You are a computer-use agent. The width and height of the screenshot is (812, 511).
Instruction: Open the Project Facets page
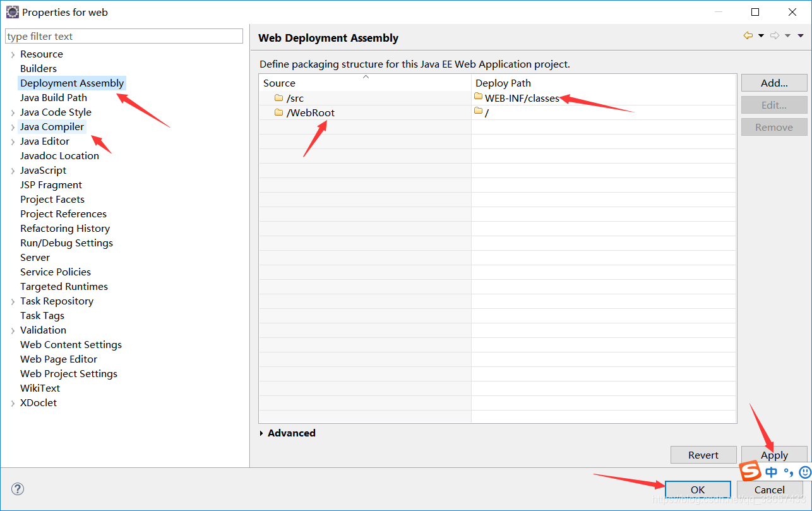pos(52,199)
